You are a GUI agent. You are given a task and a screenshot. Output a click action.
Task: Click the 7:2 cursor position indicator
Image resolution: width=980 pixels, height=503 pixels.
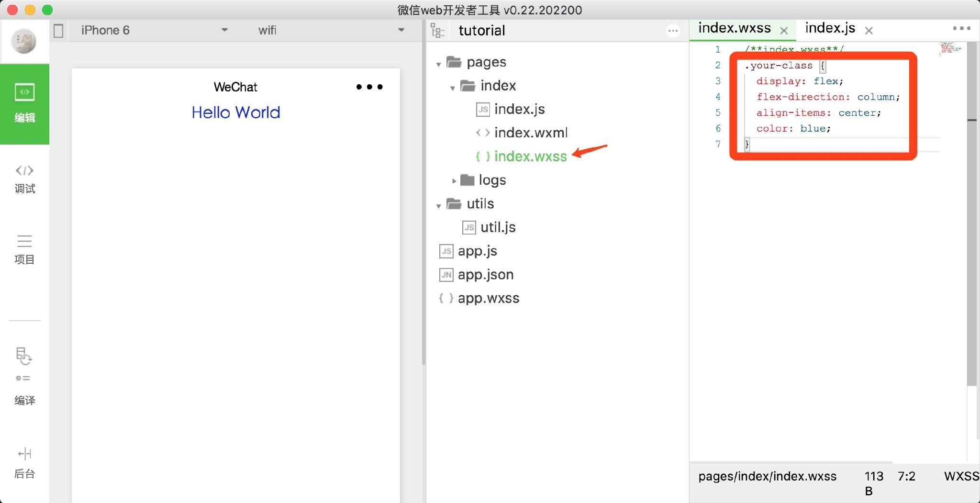906,476
